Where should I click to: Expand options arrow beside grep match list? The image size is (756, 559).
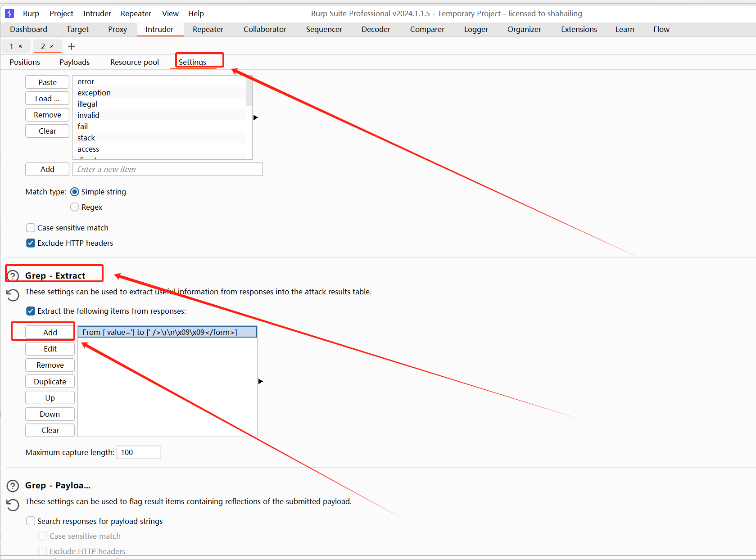pyautogui.click(x=256, y=117)
